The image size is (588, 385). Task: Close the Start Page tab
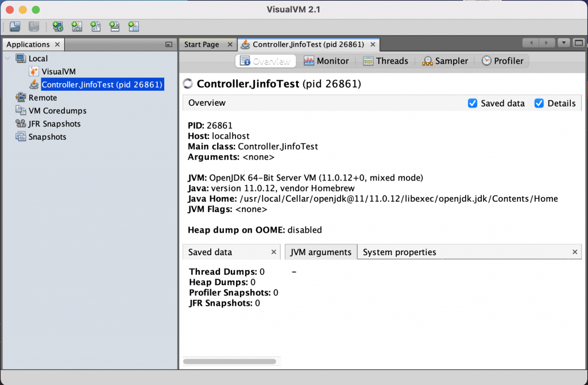pyautogui.click(x=230, y=44)
